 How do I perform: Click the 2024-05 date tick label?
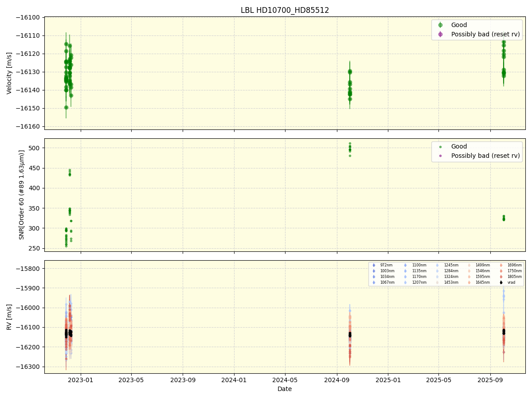pos(285,380)
